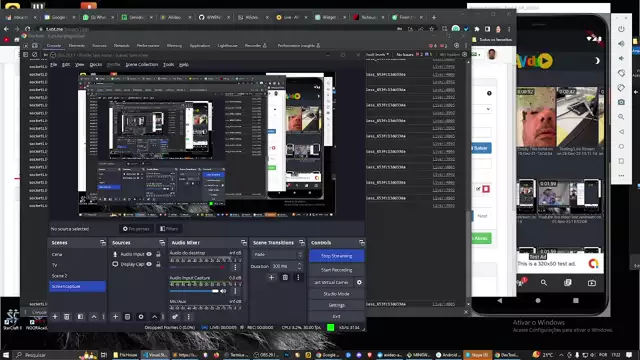
Task: Undock the Controls panel
Action: point(362,242)
